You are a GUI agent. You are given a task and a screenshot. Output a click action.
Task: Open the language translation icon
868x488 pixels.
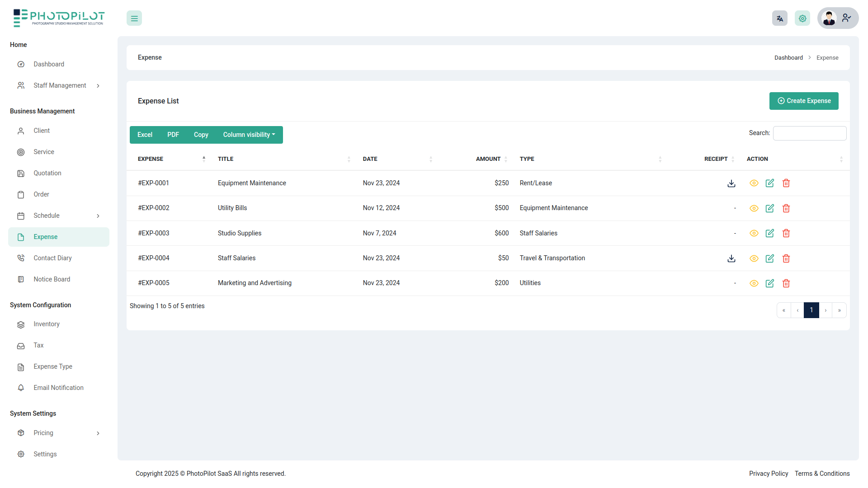(779, 18)
